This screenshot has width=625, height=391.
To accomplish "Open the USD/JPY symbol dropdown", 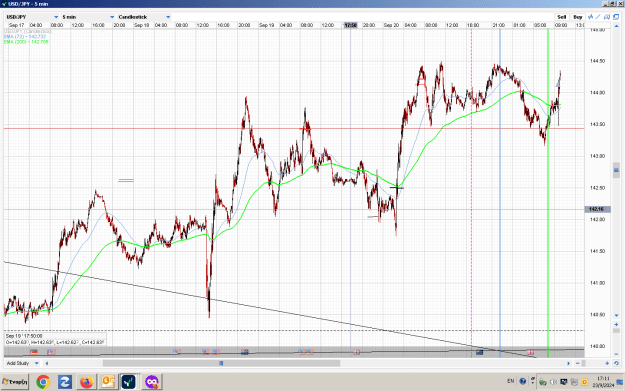I will [32, 17].
